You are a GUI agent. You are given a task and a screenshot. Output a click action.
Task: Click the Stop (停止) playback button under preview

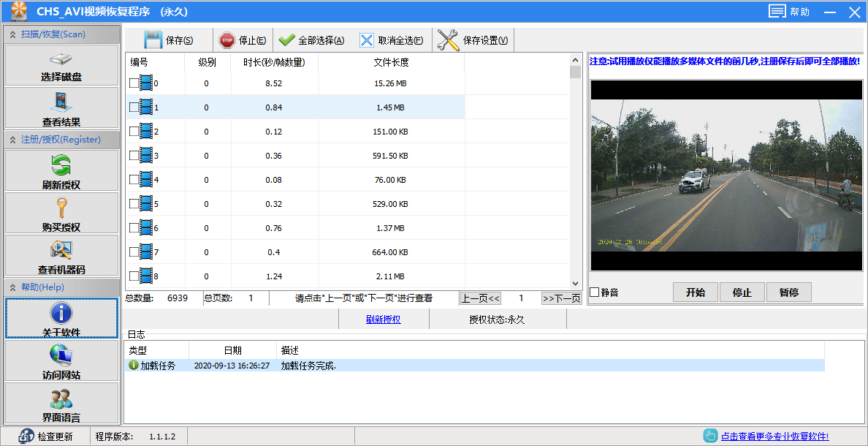click(x=742, y=292)
